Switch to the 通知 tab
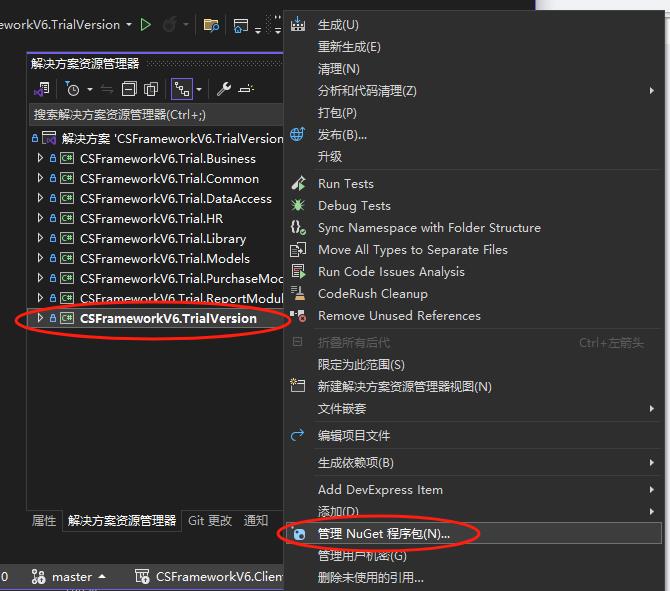Image resolution: width=670 pixels, height=591 pixels. [256, 520]
